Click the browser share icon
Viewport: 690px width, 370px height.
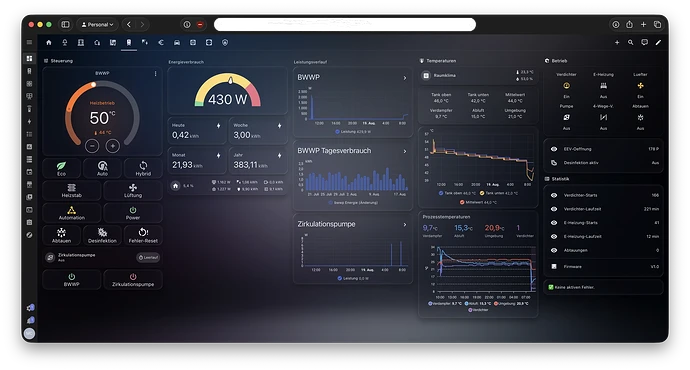click(x=629, y=25)
